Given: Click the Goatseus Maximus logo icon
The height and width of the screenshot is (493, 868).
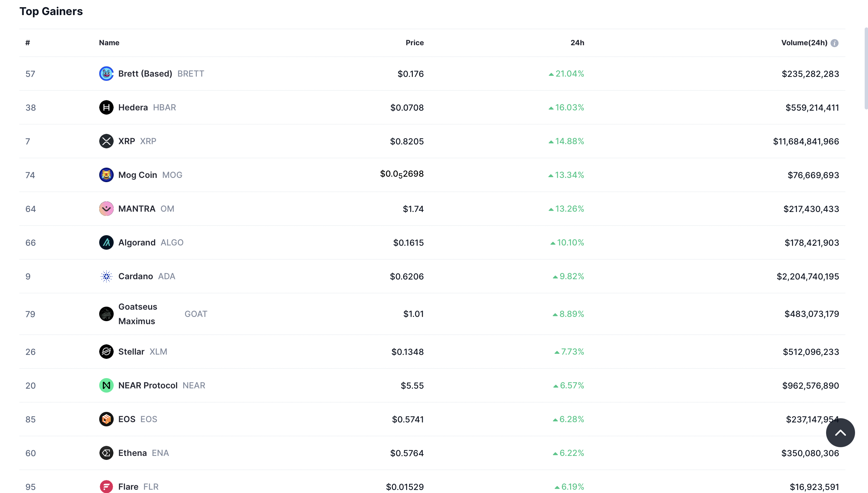Looking at the screenshot, I should point(106,314).
